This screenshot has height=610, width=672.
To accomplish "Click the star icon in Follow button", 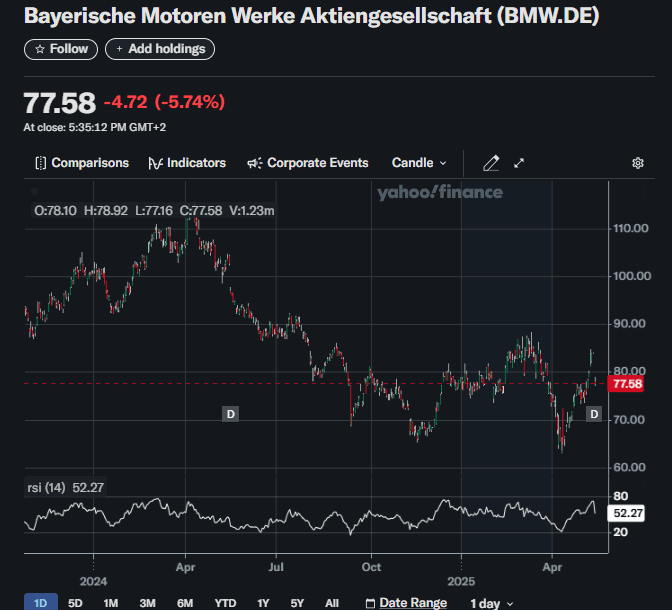I will [x=40, y=49].
